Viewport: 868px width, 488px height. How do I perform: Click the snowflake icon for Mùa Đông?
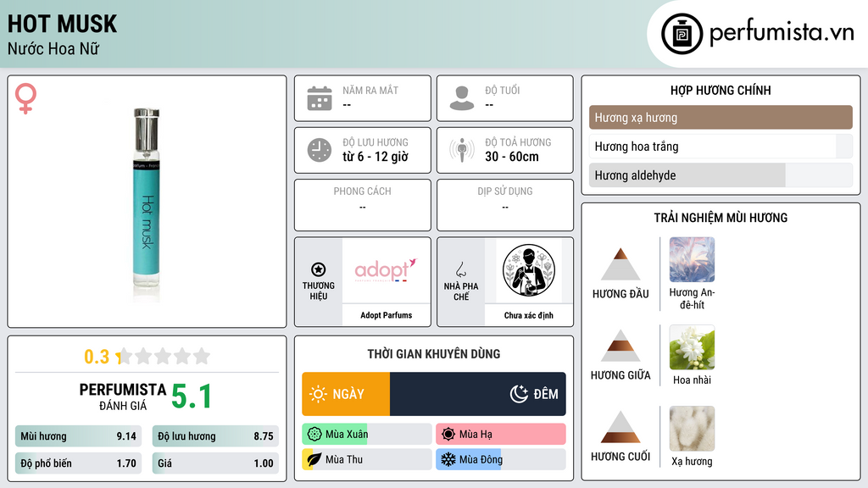448,459
